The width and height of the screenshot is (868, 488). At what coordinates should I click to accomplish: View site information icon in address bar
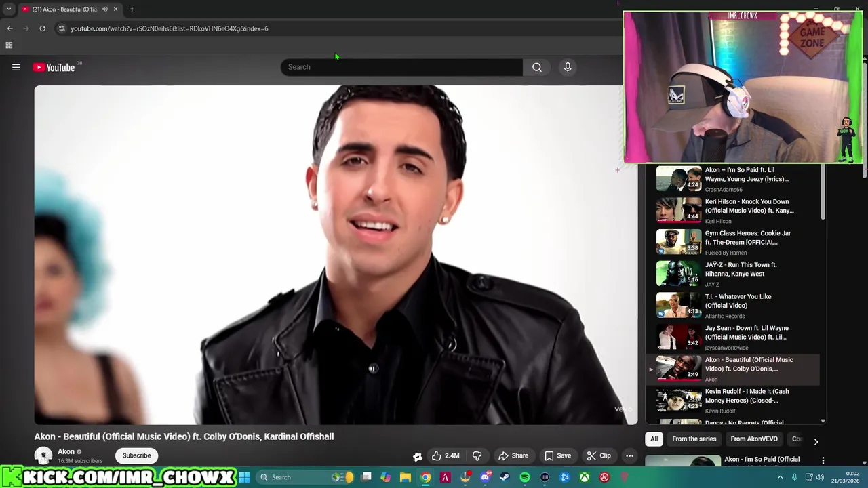tap(62, 28)
